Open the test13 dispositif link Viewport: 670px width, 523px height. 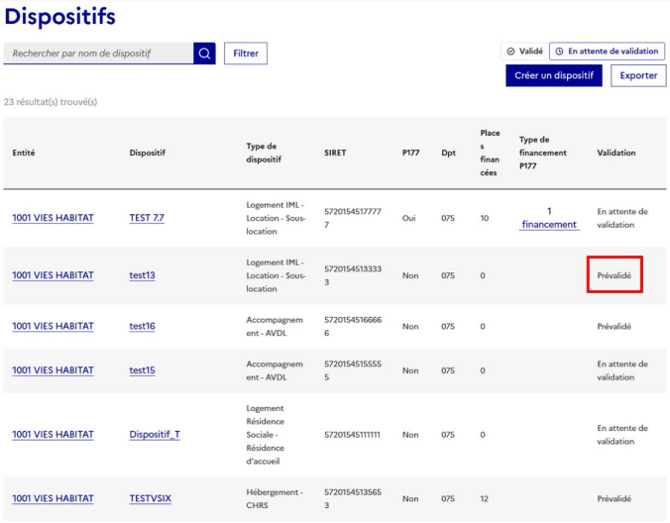(142, 275)
